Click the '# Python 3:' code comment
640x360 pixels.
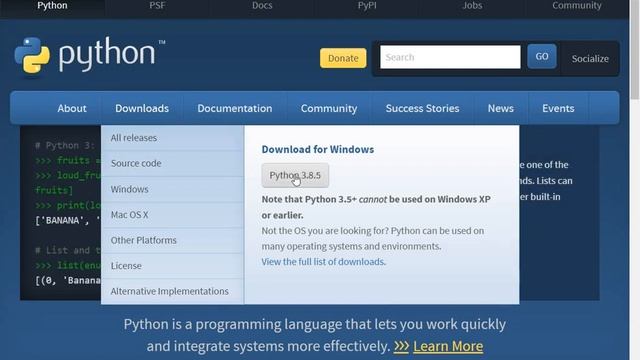click(65, 146)
